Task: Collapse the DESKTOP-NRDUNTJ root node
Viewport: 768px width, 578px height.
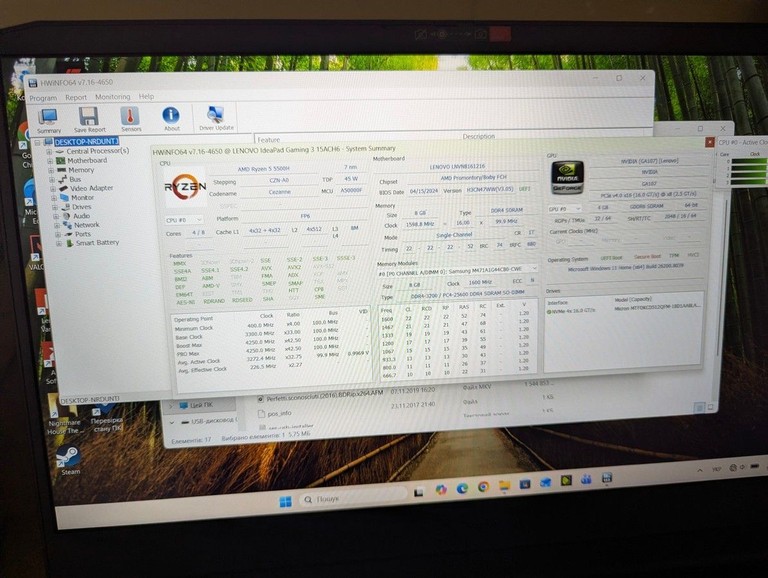Action: pos(37,143)
